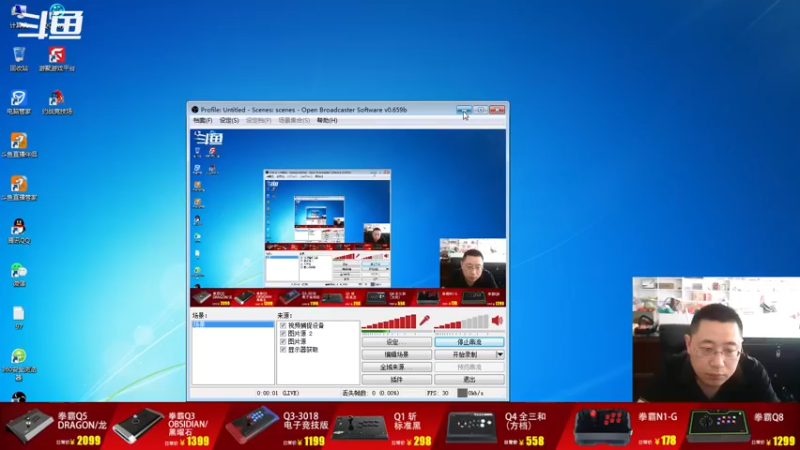
Task: Minimize the Open Broadcaster Software window
Action: (464, 109)
